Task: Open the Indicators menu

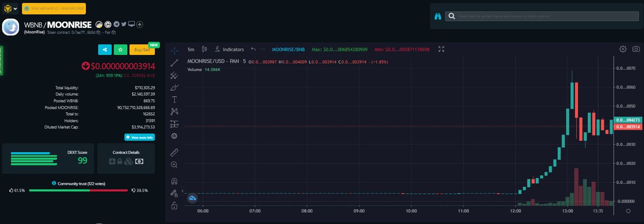Action: (229, 49)
